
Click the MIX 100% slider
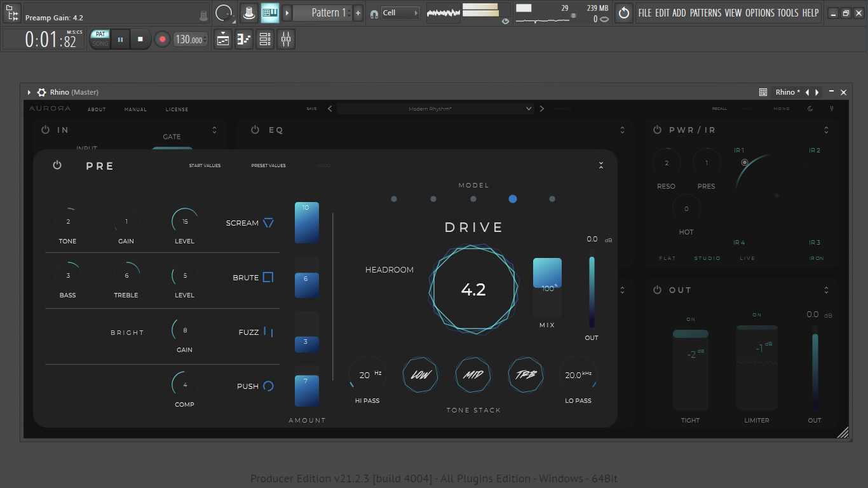pyautogui.click(x=547, y=287)
